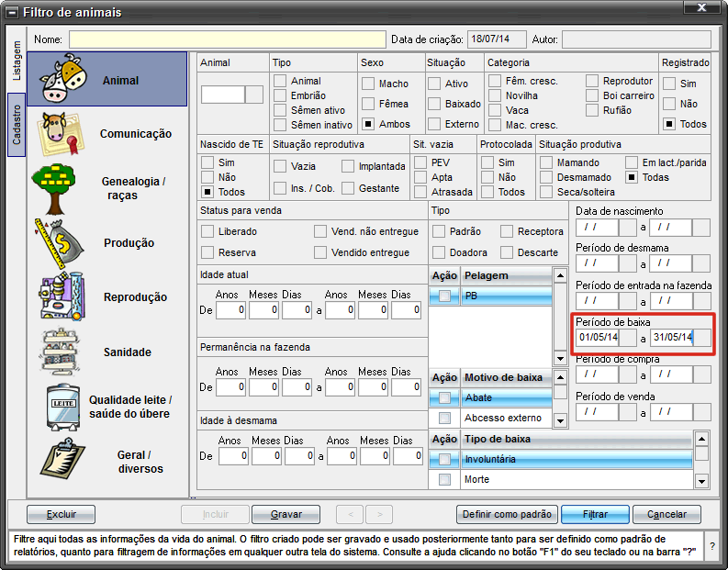Click the Excluir button
The width and height of the screenshot is (728, 570).
tap(61, 514)
